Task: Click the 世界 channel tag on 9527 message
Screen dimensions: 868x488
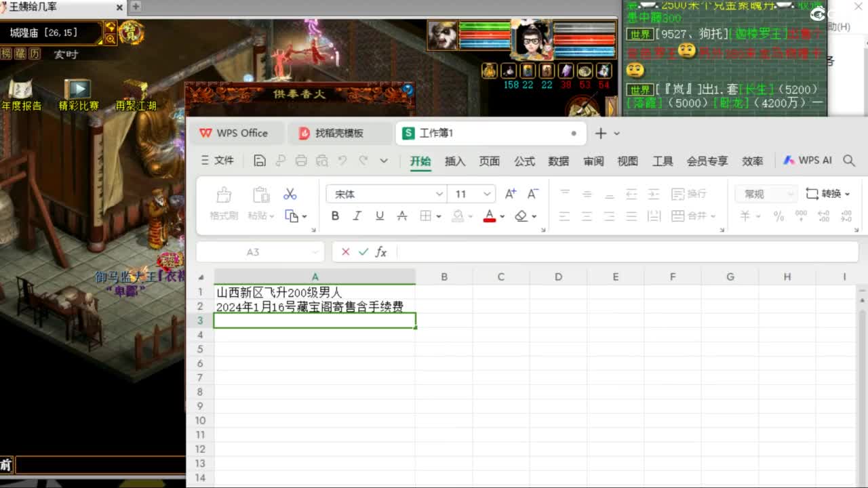Action: pos(639,33)
